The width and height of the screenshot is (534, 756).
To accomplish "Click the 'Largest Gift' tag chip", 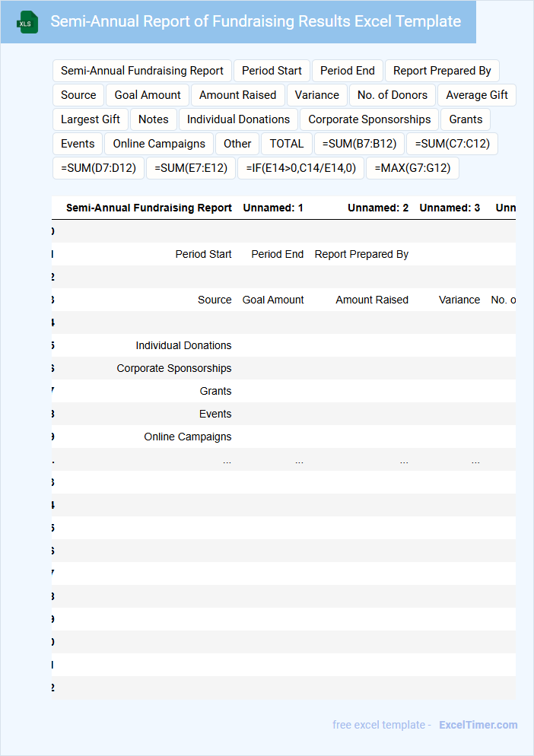I will pyautogui.click(x=91, y=119).
